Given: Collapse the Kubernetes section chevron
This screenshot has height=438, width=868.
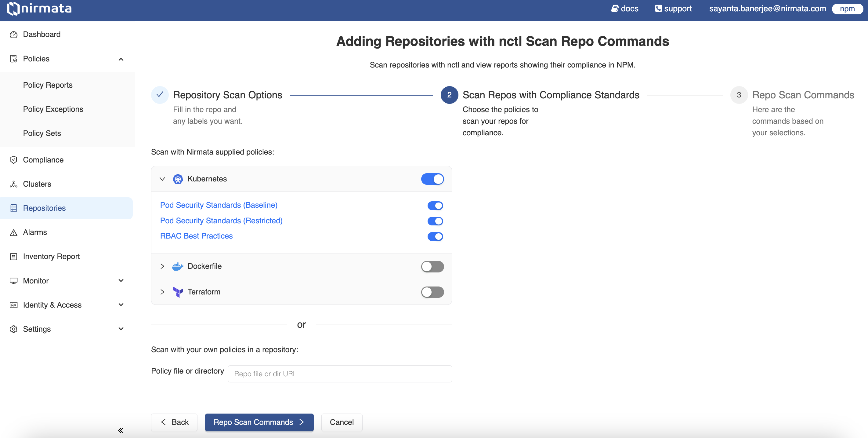Looking at the screenshot, I should tap(162, 179).
